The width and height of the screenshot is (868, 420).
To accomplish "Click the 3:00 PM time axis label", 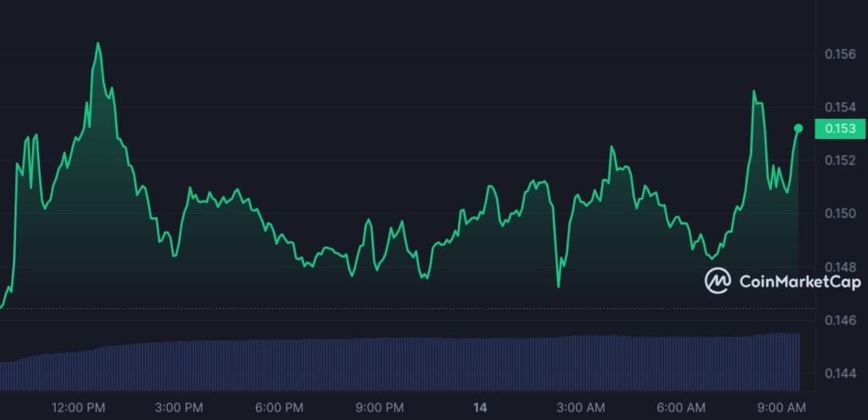I will tap(178, 408).
